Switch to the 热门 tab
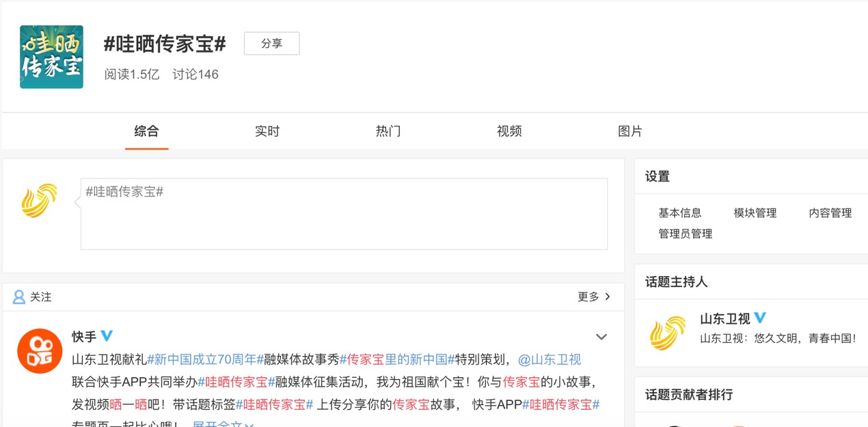 (388, 131)
